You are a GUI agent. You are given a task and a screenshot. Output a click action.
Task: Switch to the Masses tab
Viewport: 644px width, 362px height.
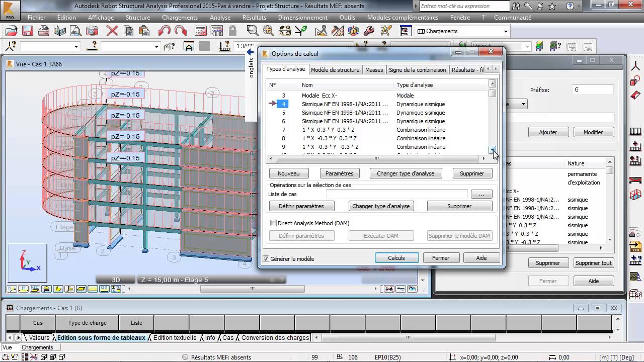coord(374,70)
